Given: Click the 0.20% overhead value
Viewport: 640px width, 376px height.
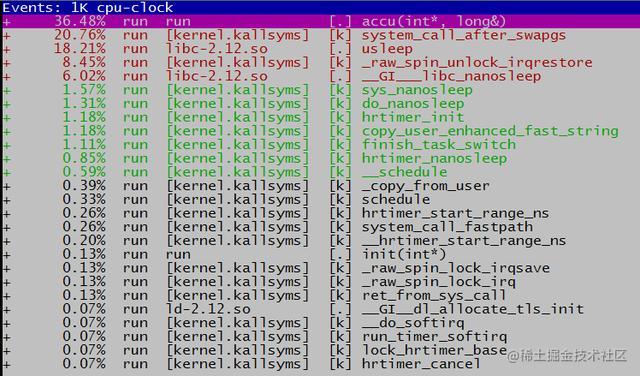Looking at the screenshot, I should (x=84, y=241).
